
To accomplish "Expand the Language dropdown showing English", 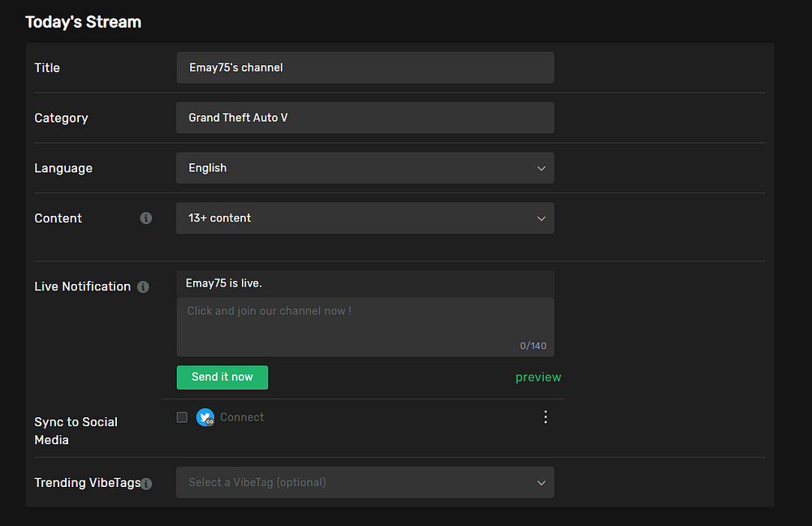I will pos(365,168).
